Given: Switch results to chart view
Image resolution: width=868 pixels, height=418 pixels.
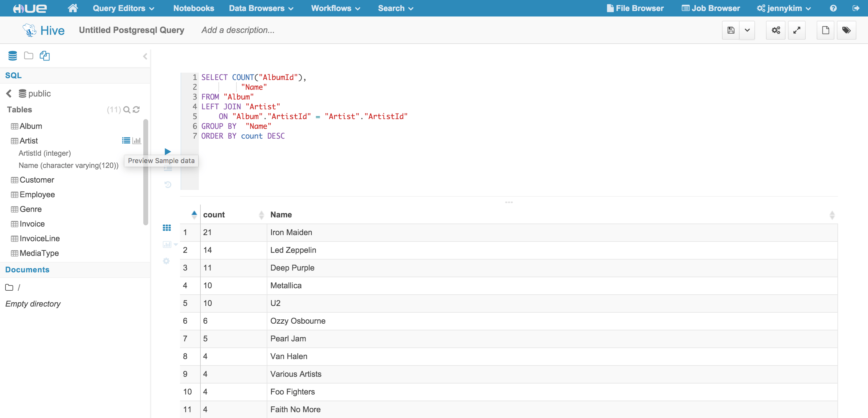Looking at the screenshot, I should [x=167, y=244].
